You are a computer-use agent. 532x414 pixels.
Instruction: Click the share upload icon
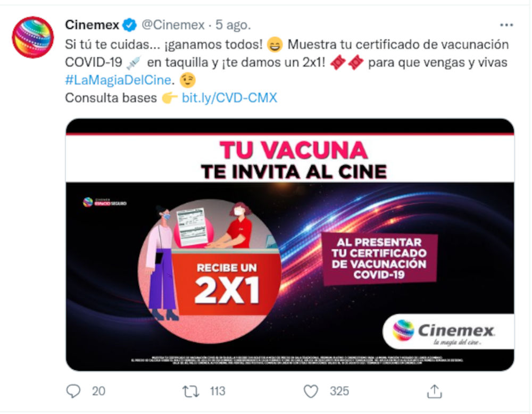coord(434,391)
